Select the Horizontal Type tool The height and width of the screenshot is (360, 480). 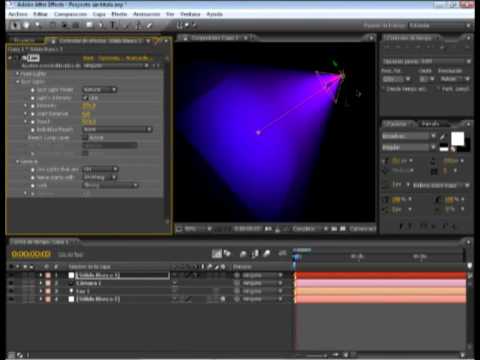click(113, 25)
